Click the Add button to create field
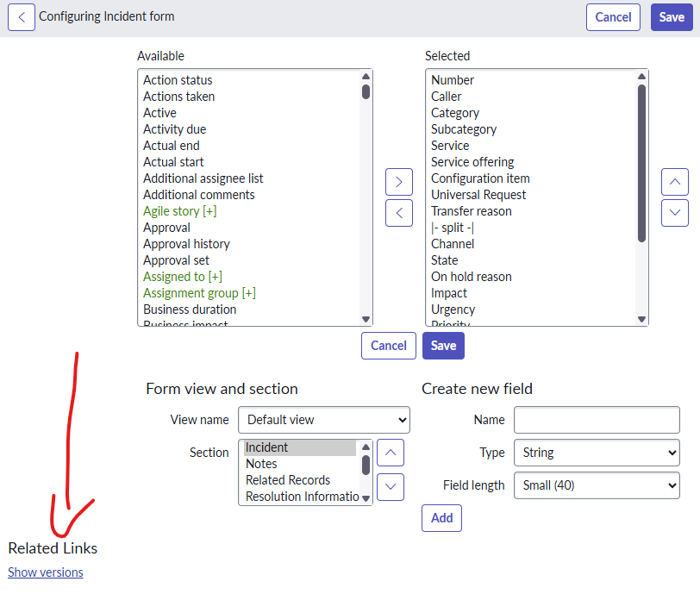This screenshot has height=594, width=700. tap(441, 518)
